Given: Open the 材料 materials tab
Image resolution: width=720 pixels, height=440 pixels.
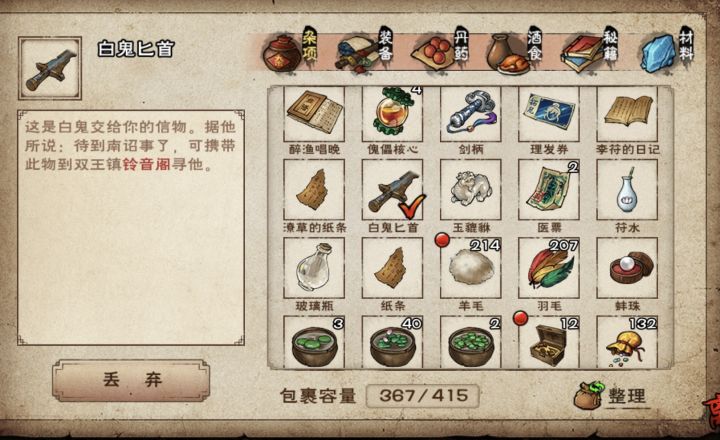Looking at the screenshot, I should (667, 51).
